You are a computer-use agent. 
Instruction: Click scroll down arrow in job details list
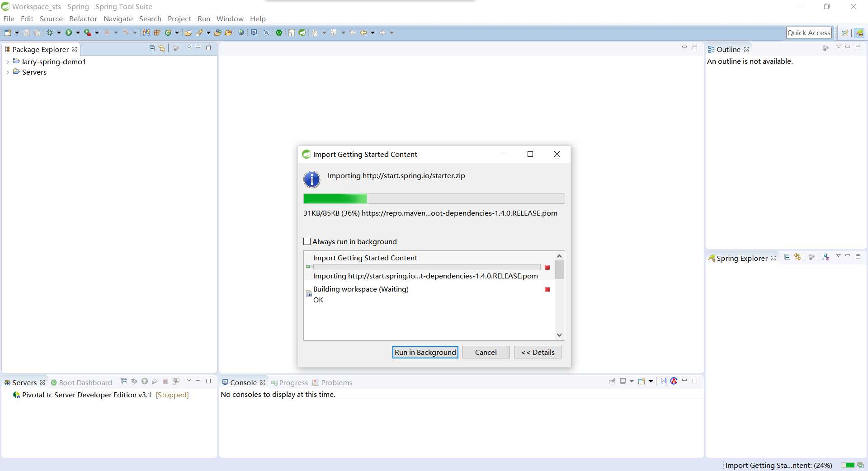click(x=560, y=335)
